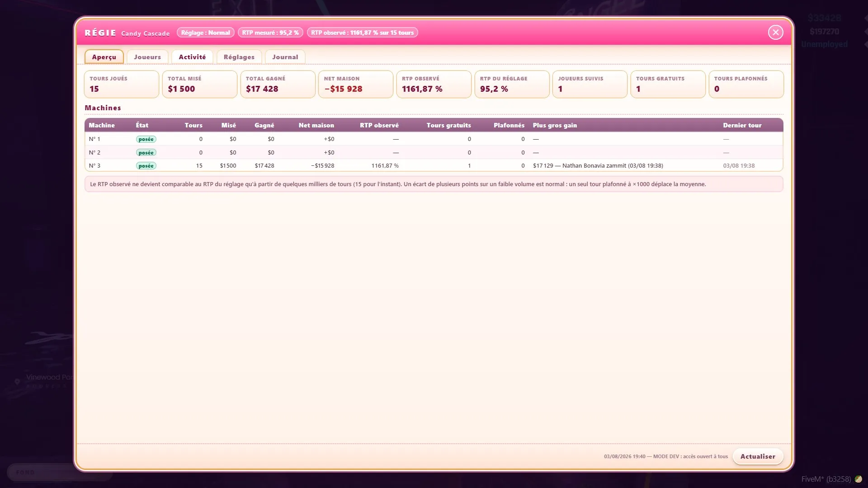Screen dimensions: 868x488
Task: Open the Journal tab
Action: pyautogui.click(x=285, y=57)
